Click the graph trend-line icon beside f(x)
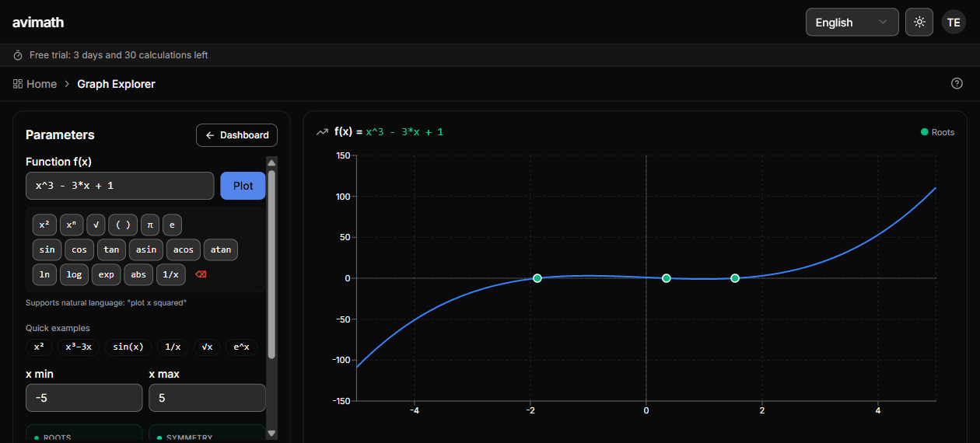 point(322,132)
